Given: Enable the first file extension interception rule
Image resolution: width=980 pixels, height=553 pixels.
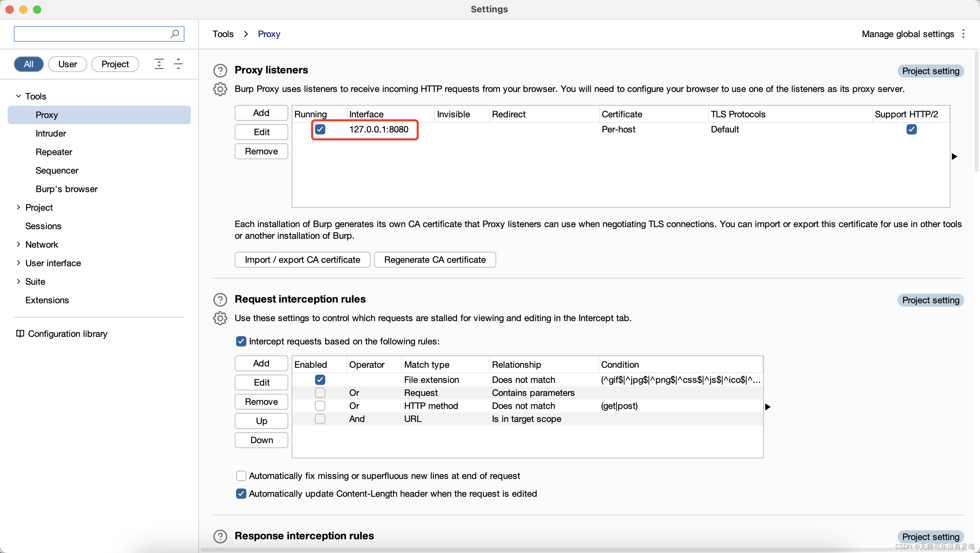Looking at the screenshot, I should tap(320, 379).
